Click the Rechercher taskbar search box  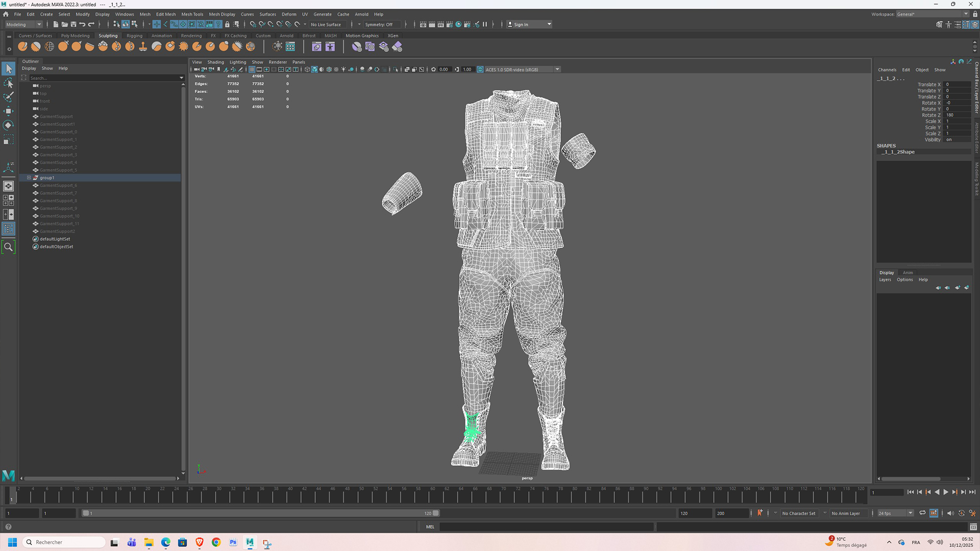click(64, 542)
